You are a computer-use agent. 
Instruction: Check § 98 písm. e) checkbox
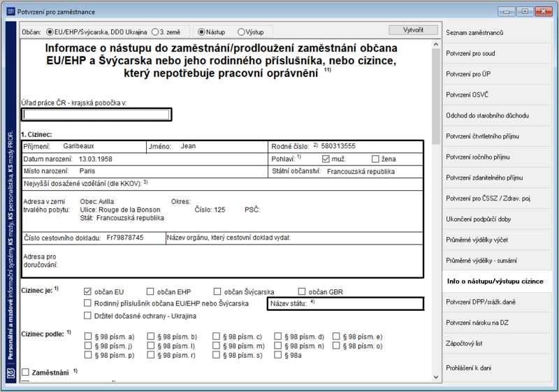[336, 336]
